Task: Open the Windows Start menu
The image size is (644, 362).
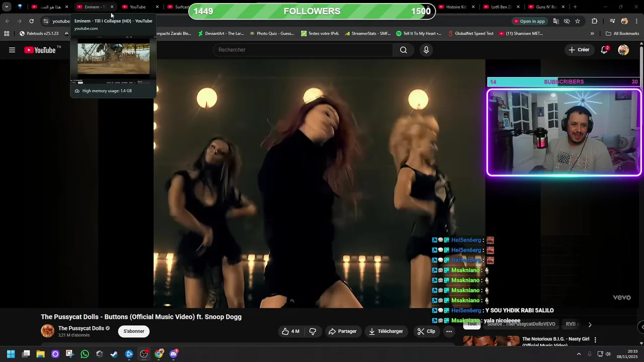Action: (x=11, y=354)
